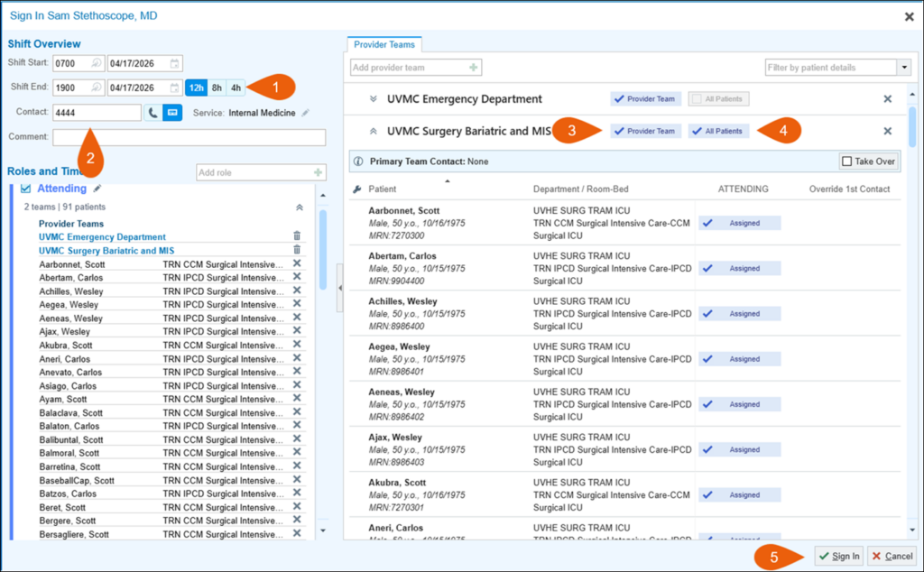Select the 8h shift duration option
924x572 pixels.
click(217, 87)
